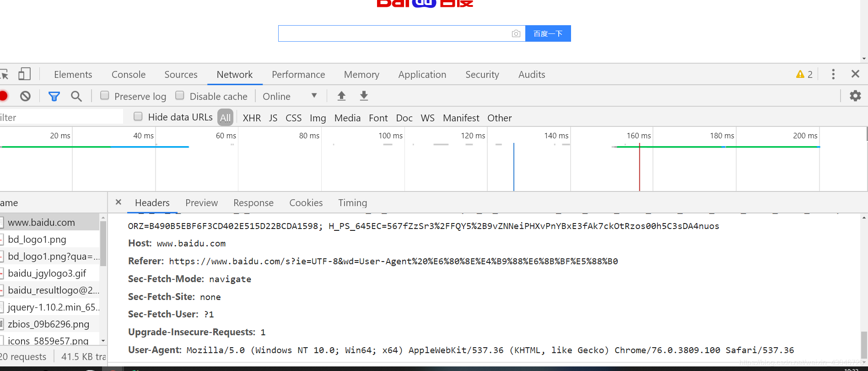Enable the Preserve log checkbox

point(105,95)
